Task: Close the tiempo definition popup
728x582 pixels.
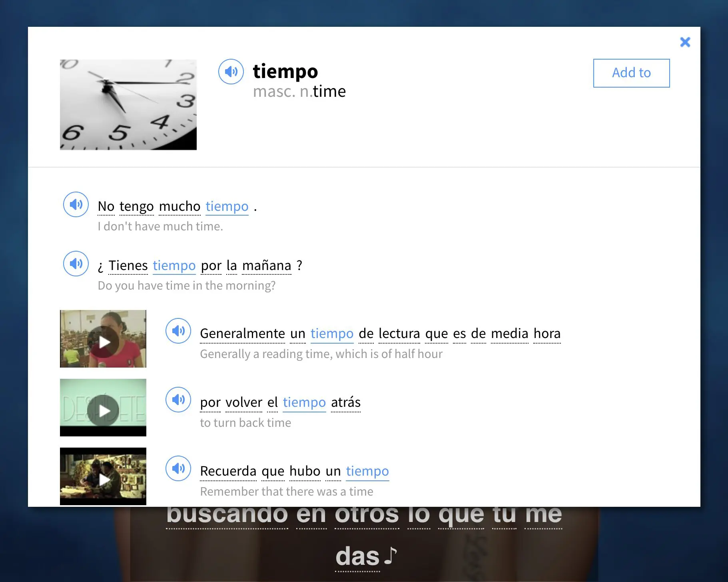Action: (685, 42)
